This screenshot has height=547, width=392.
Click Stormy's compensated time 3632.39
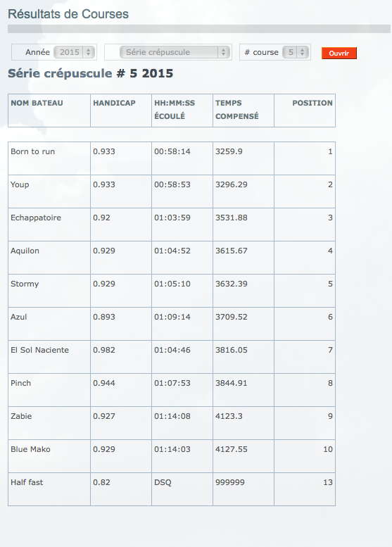[232, 284]
